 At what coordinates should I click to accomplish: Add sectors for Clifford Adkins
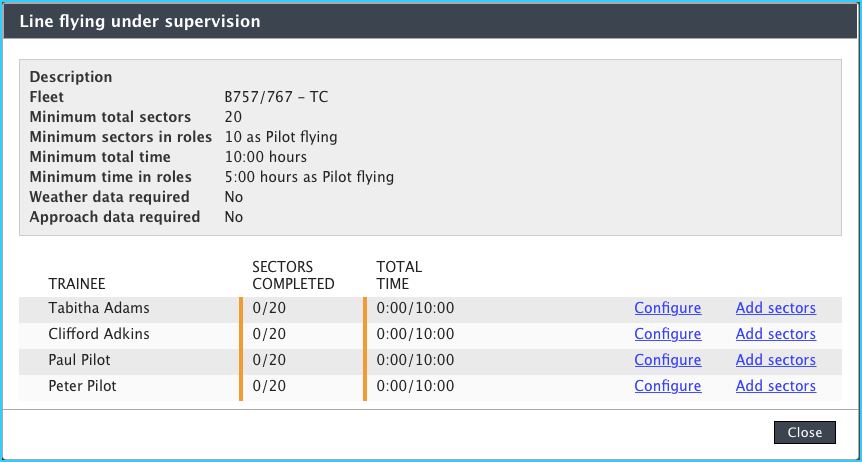tap(775, 334)
